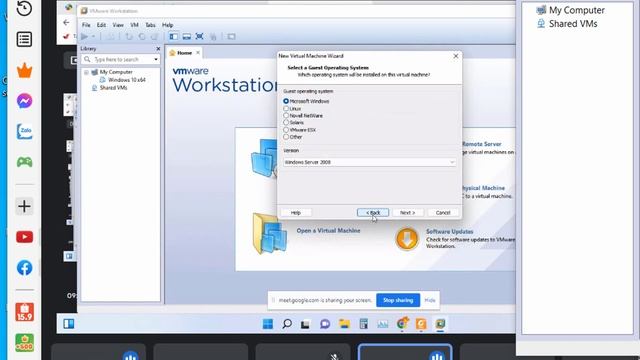Open the Edit menu

(x=101, y=25)
